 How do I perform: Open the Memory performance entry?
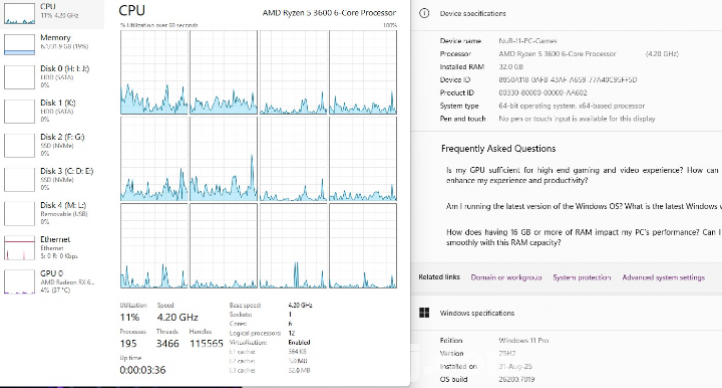pos(52,44)
